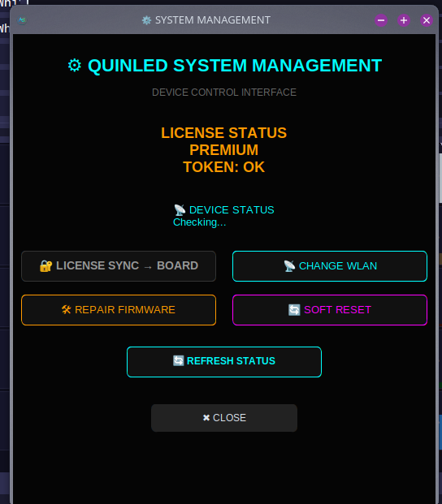Minimize the System Management window
Viewport: 442px width, 504px height.
[x=381, y=20]
